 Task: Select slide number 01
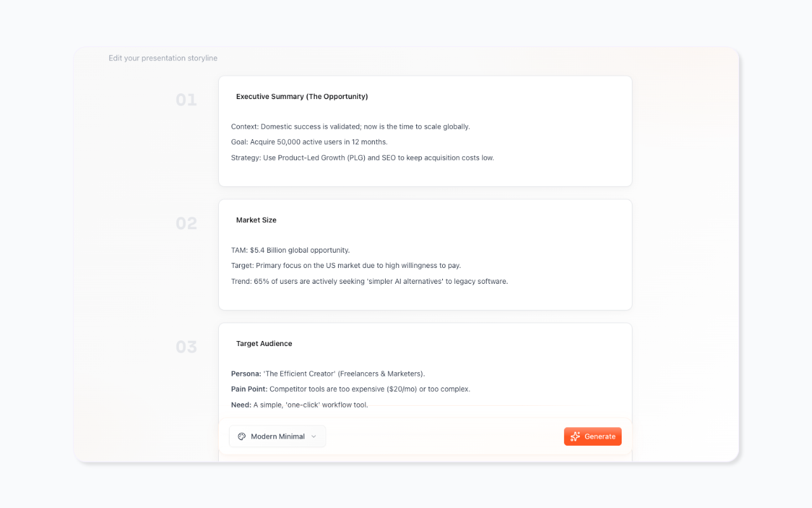[186, 100]
